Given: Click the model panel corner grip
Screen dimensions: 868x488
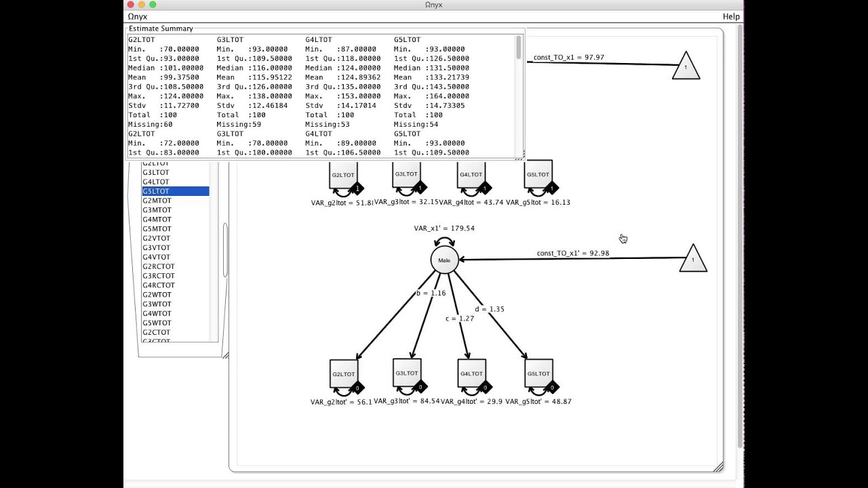Looking at the screenshot, I should 719,467.
